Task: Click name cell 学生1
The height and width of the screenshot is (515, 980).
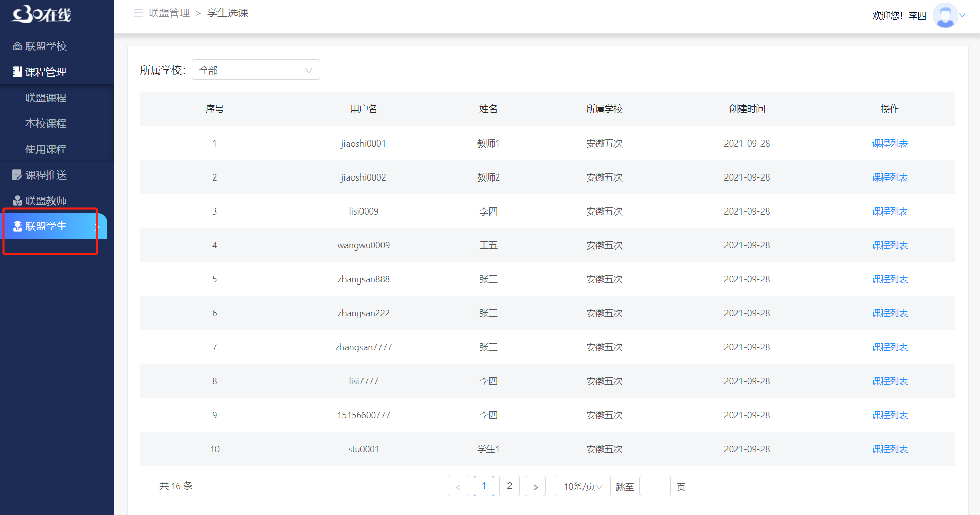Action: 488,449
